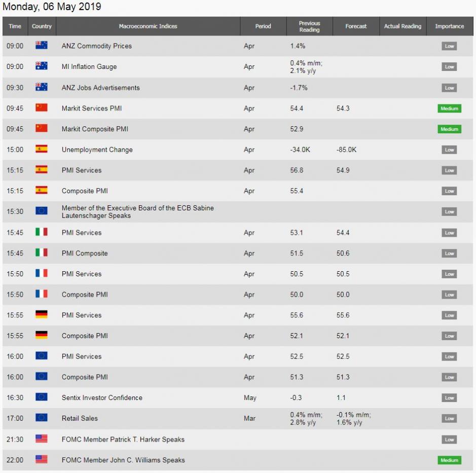Click Low badge for ANZ Jobs Advertisements
Screen dimensions: 476x473
(x=449, y=88)
